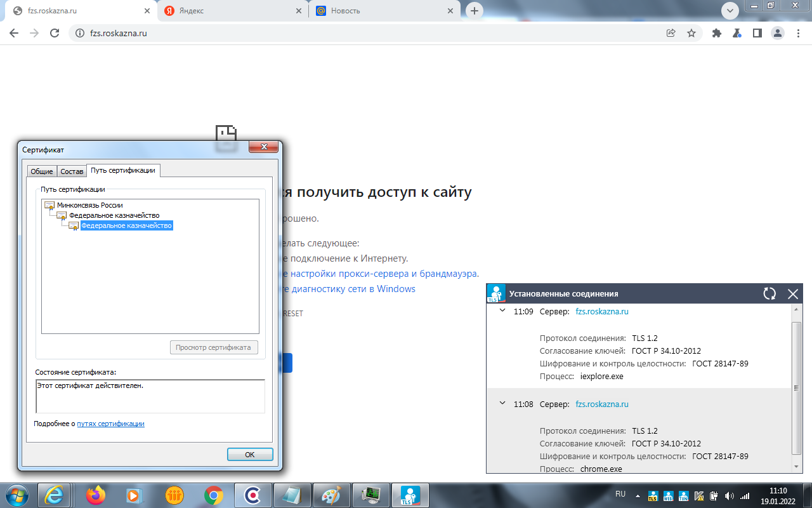Screen dimensions: 812x508
Task: Reload the fzs.roskazna.ru page
Action: click(55, 33)
